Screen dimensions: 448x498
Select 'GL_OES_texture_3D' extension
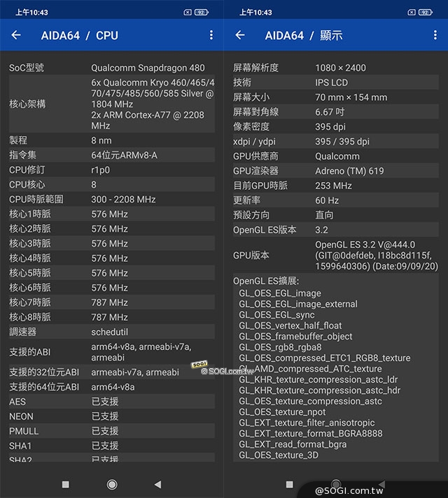(279, 455)
